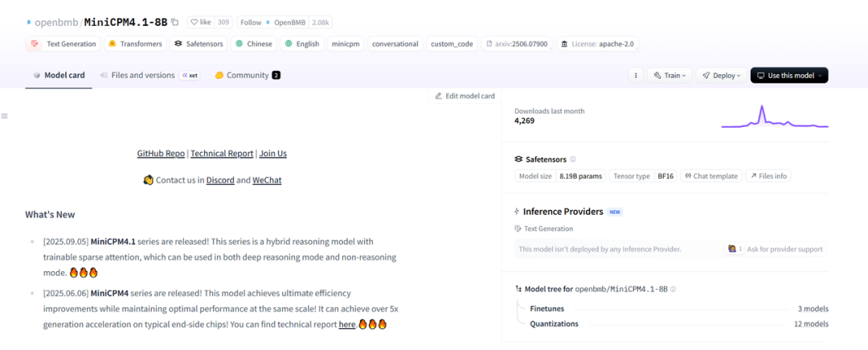The height and width of the screenshot is (350, 868).
Task: Open the Community tab
Action: click(247, 75)
